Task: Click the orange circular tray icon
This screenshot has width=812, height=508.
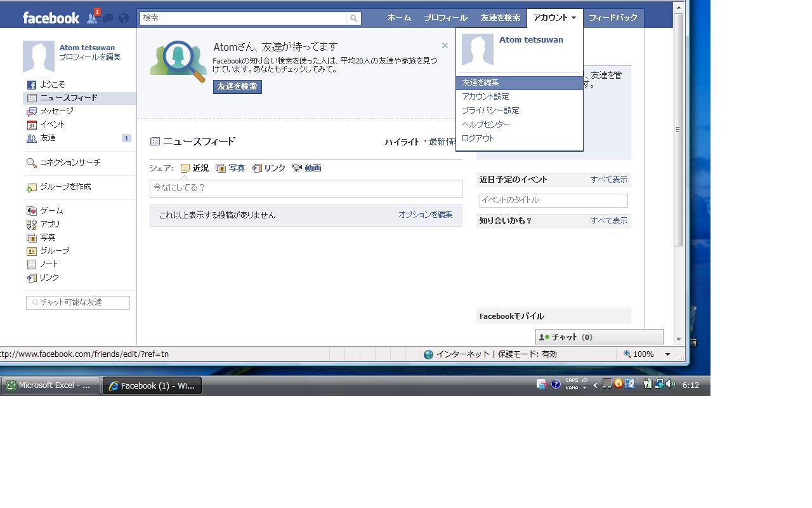Action: pos(618,384)
